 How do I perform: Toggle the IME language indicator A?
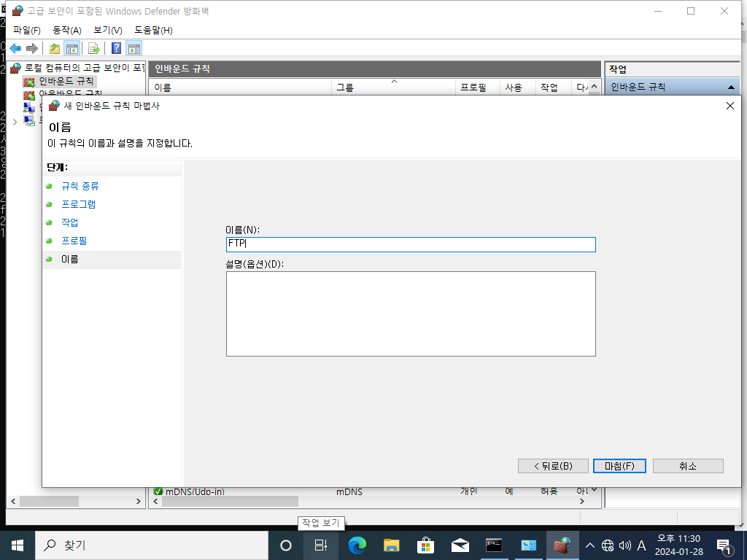pos(641,545)
